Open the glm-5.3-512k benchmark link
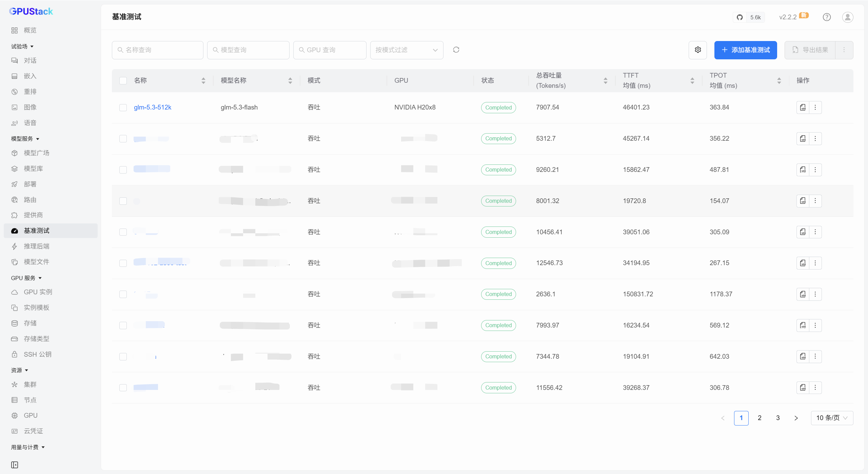The height and width of the screenshot is (474, 868). coord(153,107)
